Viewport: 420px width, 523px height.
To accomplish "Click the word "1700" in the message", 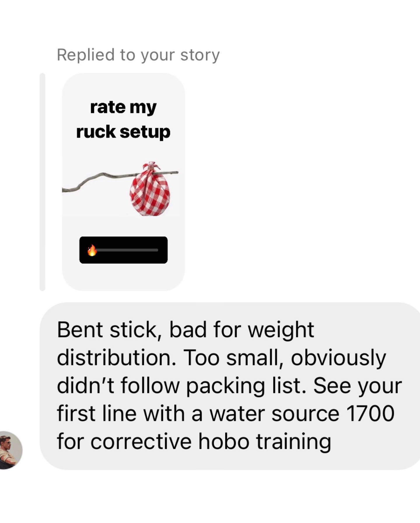I will click(x=370, y=413).
